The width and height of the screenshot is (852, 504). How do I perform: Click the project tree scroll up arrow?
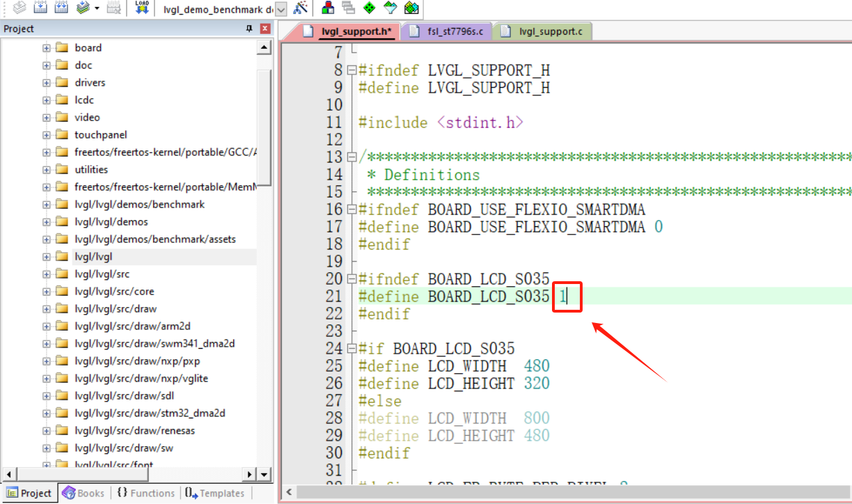265,48
